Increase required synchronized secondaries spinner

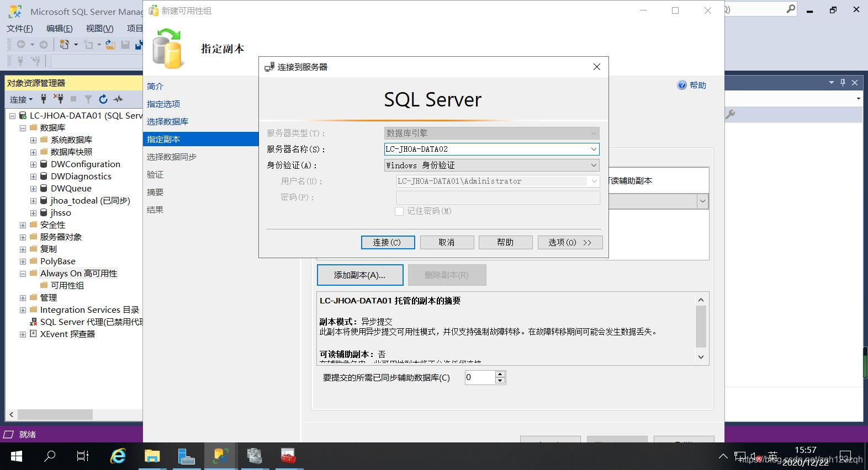pos(500,374)
